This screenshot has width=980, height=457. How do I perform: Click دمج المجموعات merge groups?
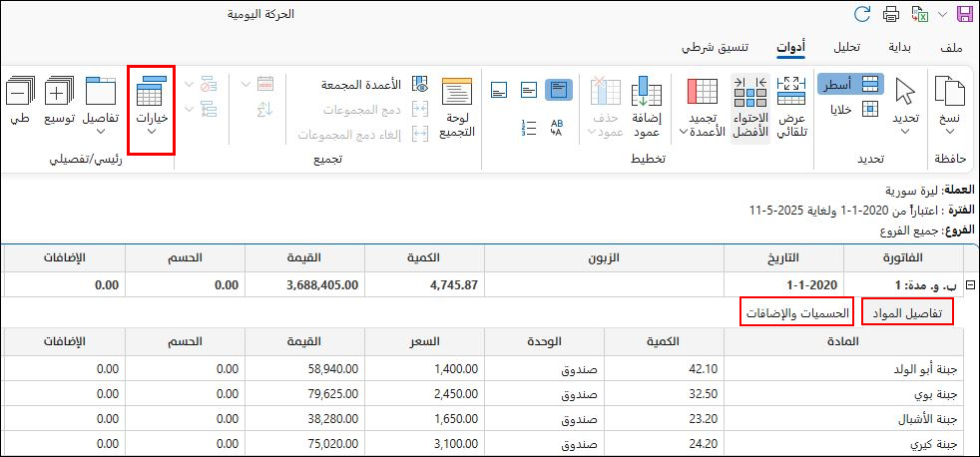374,110
